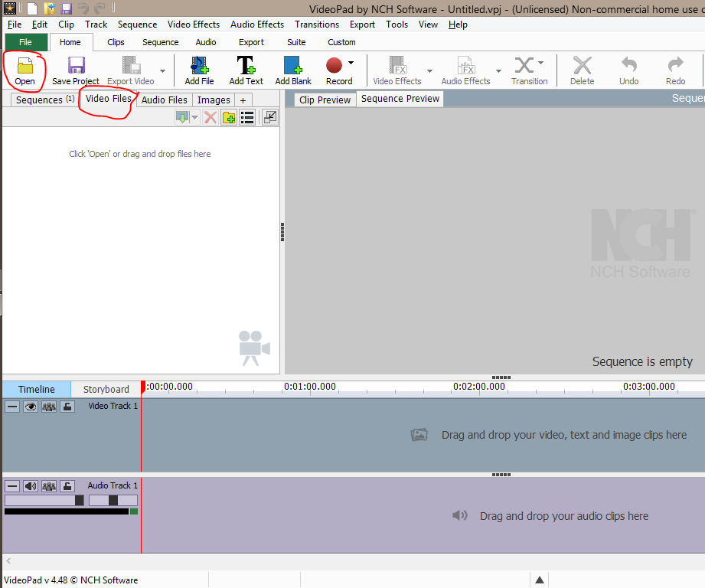705x588 pixels.
Task: Select the Audio Files bin tab
Action: 164,100
